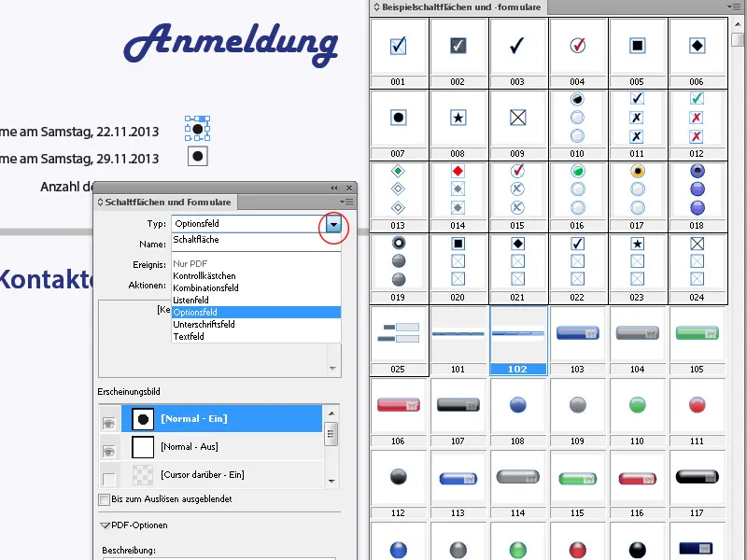Click scroll-up arrow in sample library
This screenshot has width=747, height=560.
[x=738, y=24]
